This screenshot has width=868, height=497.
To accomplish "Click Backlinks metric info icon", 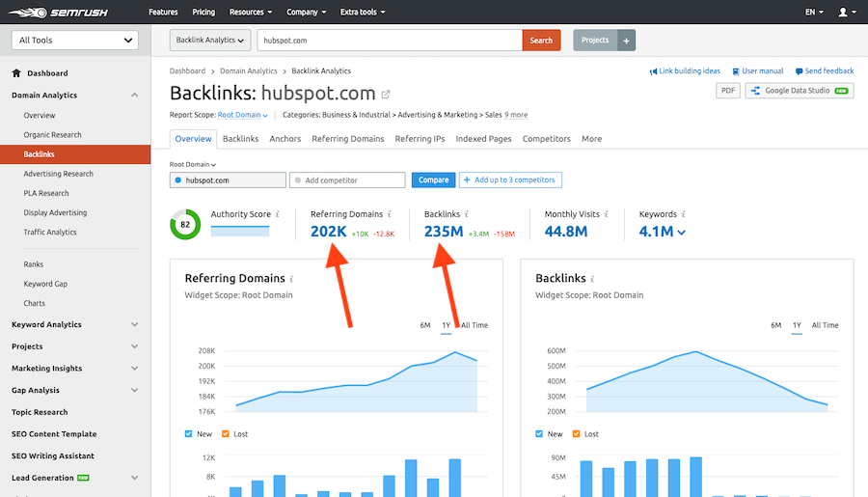I will coord(466,214).
